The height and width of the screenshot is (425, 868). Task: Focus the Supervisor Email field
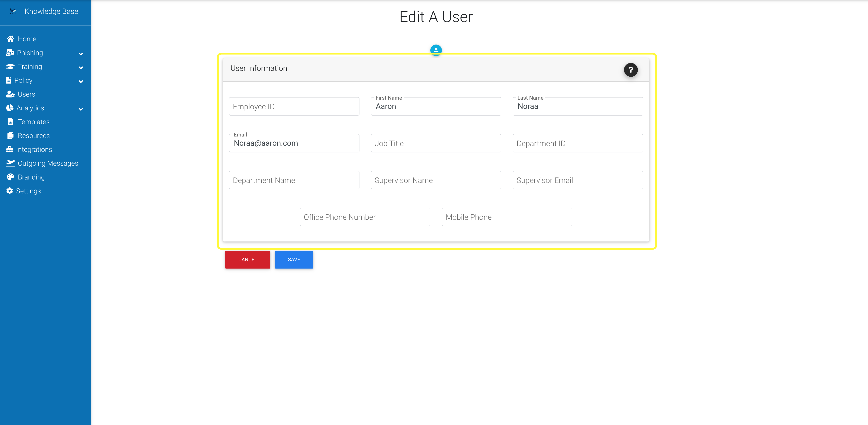point(578,180)
